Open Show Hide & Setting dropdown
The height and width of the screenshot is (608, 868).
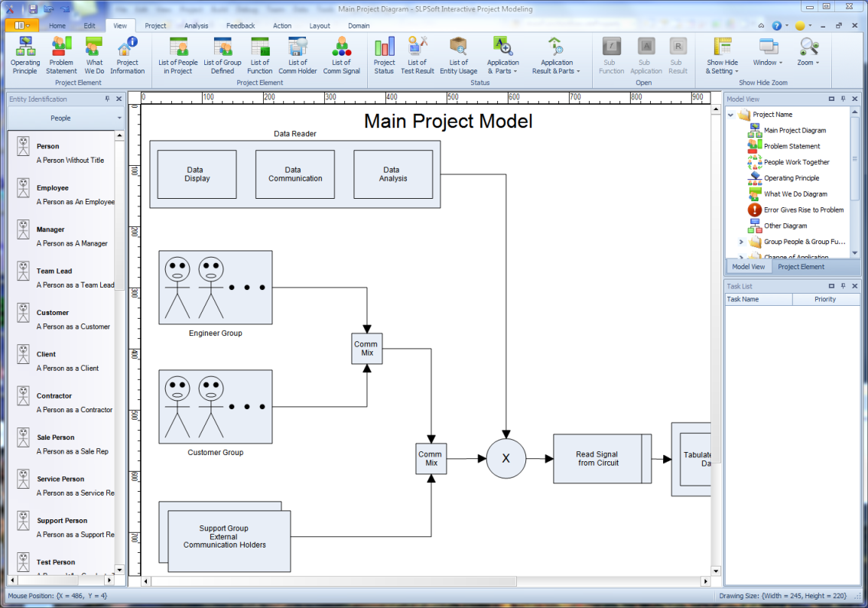pyautogui.click(x=723, y=55)
